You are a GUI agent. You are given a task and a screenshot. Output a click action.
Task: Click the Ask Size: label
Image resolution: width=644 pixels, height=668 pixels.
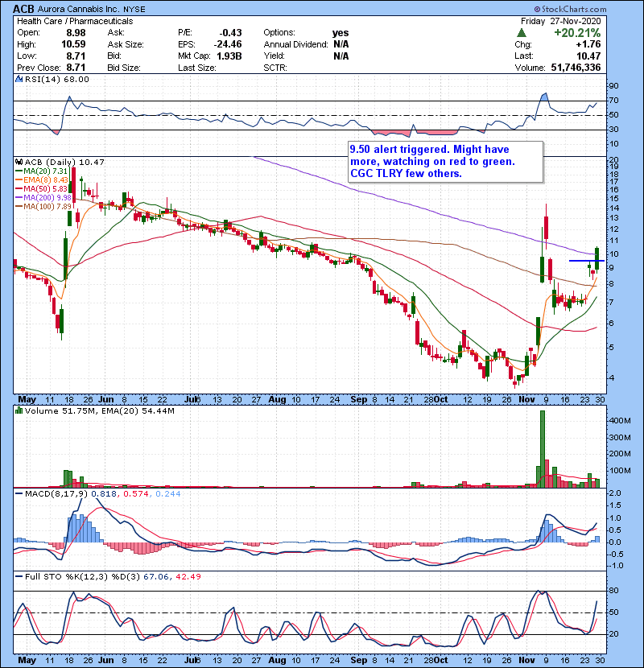126,44
